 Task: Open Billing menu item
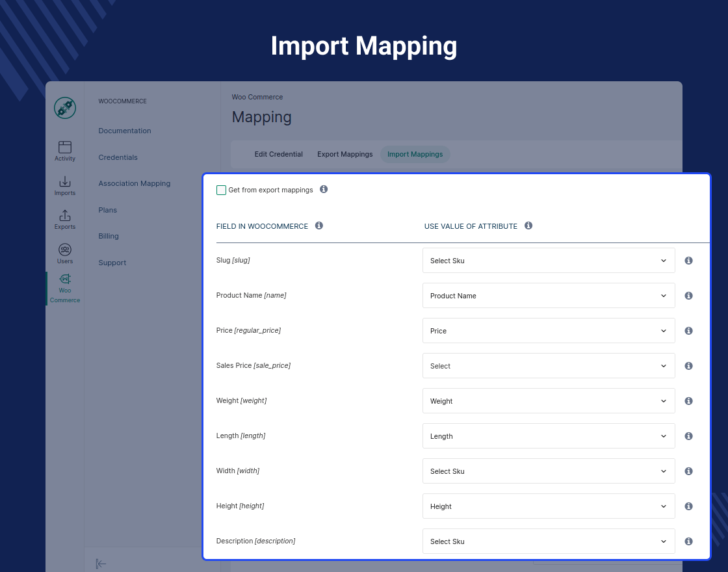(x=109, y=236)
